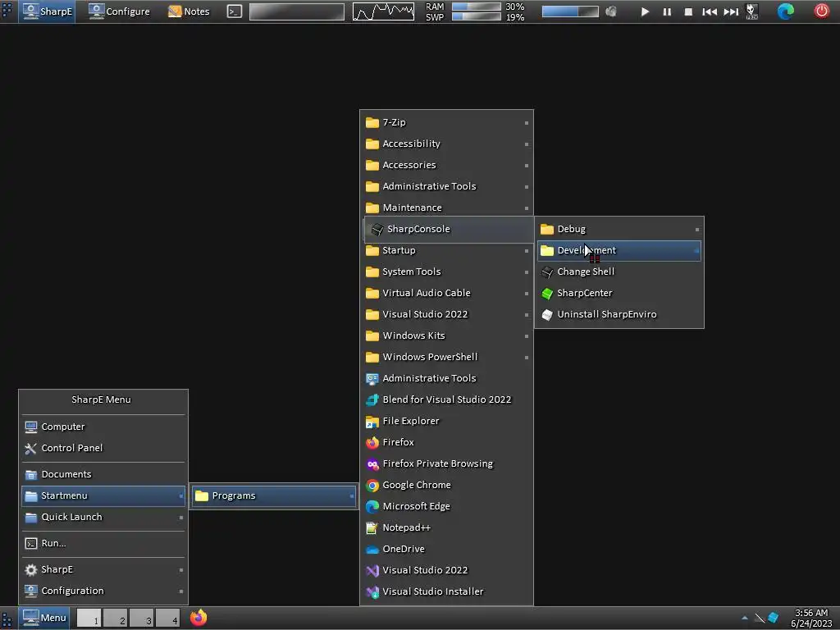Open Visual Studio Installer
This screenshot has width=840, height=630.
[447, 592]
